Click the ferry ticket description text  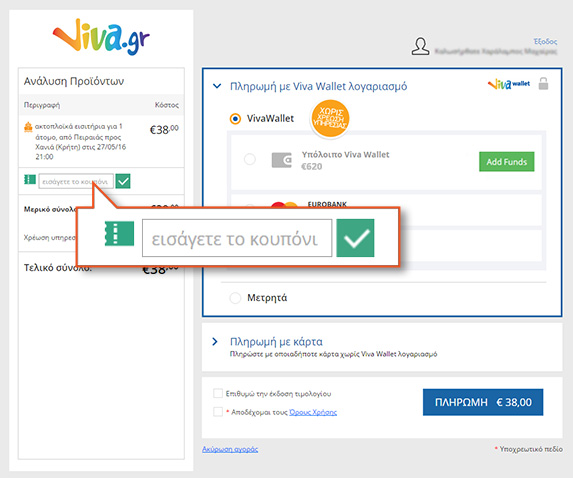click(x=80, y=141)
